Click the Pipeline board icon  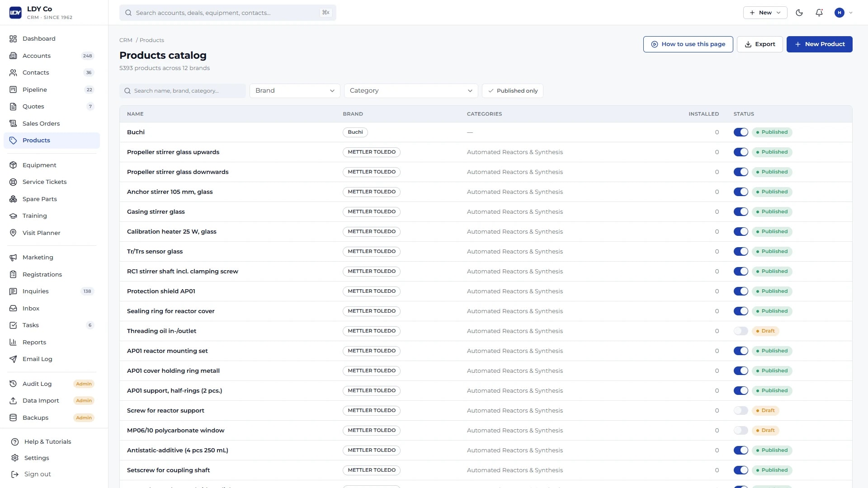[x=13, y=89]
